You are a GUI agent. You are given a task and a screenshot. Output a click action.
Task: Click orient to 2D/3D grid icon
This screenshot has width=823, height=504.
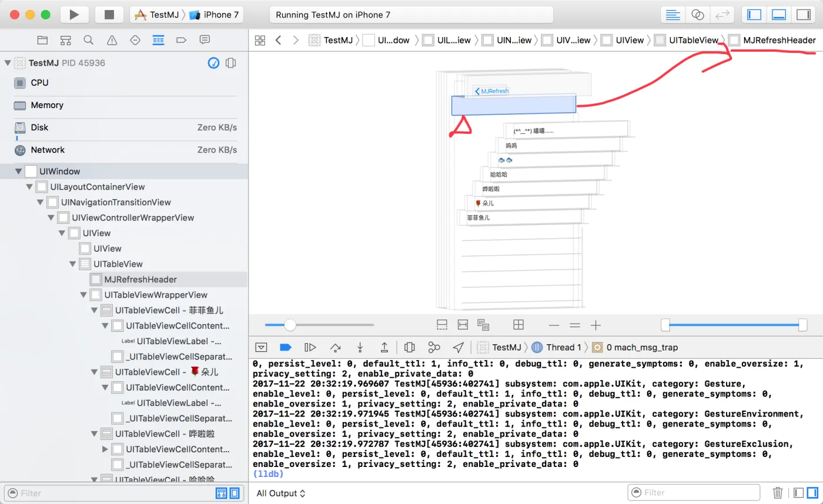point(518,325)
